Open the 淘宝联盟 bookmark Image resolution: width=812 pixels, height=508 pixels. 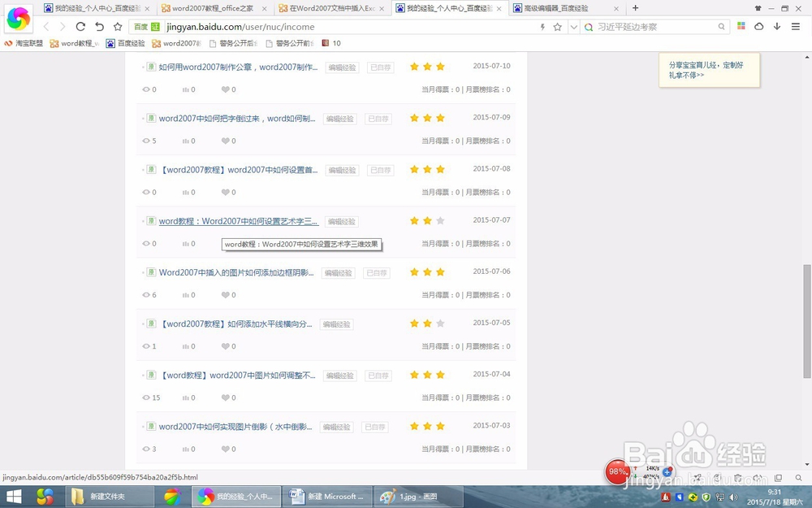tap(24, 43)
